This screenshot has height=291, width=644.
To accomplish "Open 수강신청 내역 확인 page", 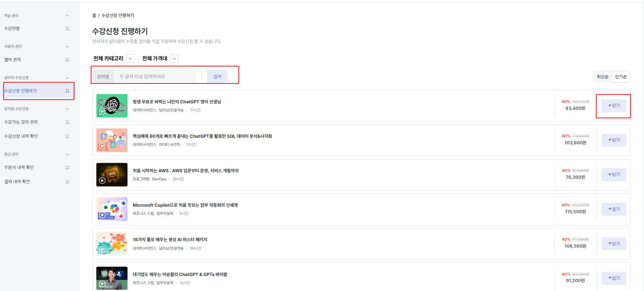I will point(21,136).
